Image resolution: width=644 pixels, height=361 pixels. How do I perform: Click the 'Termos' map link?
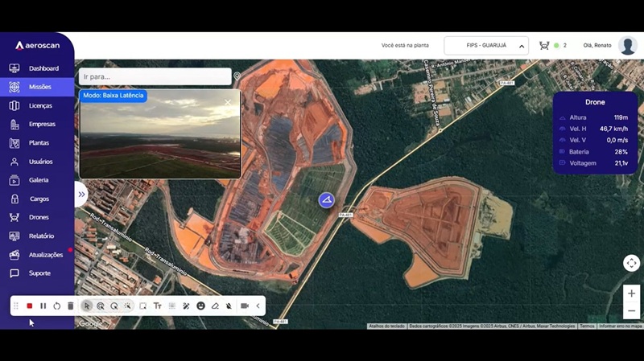point(587,326)
